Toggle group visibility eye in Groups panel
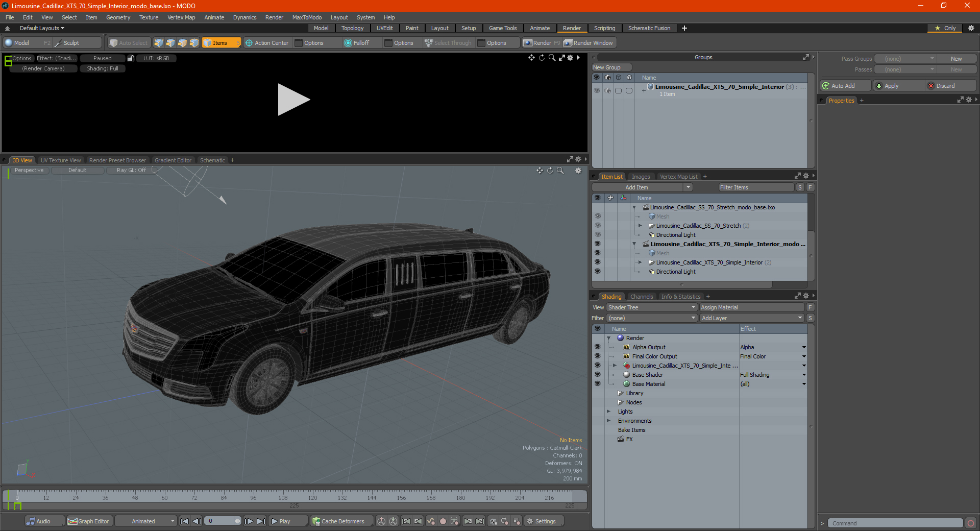The image size is (980, 531). [597, 90]
